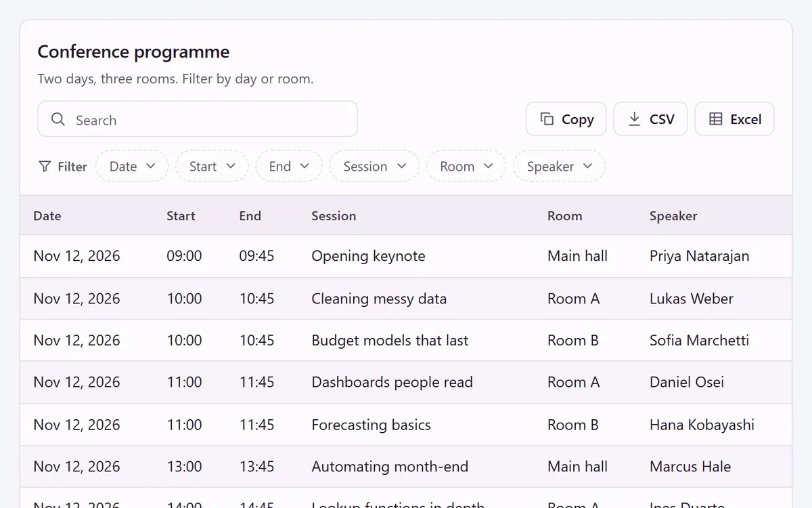Click end time '09:45' of Opening keynote
This screenshot has height=508, width=812.
pyautogui.click(x=256, y=256)
